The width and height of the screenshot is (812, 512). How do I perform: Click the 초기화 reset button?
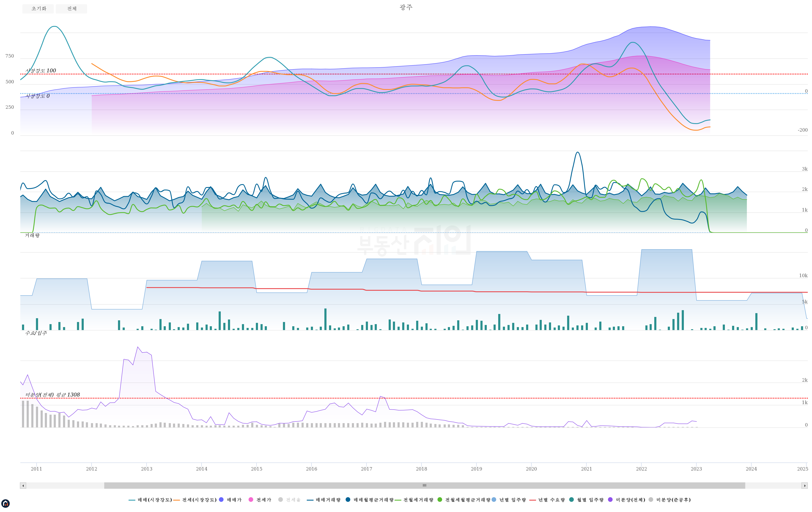(x=38, y=9)
